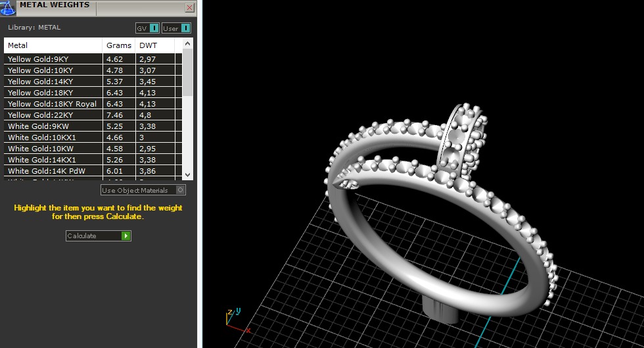This screenshot has width=644, height=348.
Task: Click the Calculate button
Action: tap(99, 236)
